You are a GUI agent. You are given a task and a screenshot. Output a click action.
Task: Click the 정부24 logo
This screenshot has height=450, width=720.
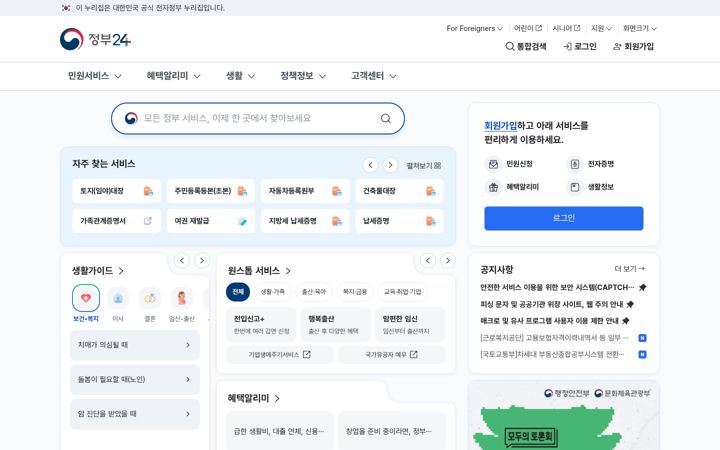(x=96, y=39)
